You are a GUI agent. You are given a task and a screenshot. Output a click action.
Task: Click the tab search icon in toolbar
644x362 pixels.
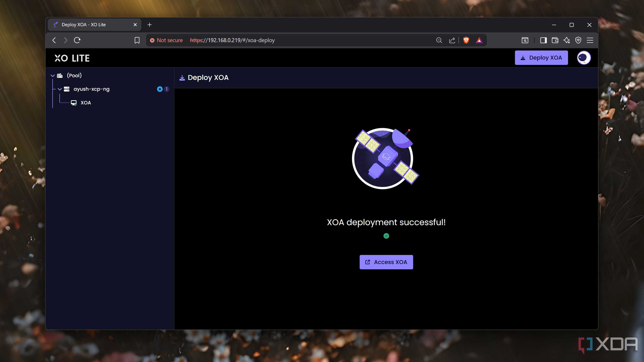[525, 40]
